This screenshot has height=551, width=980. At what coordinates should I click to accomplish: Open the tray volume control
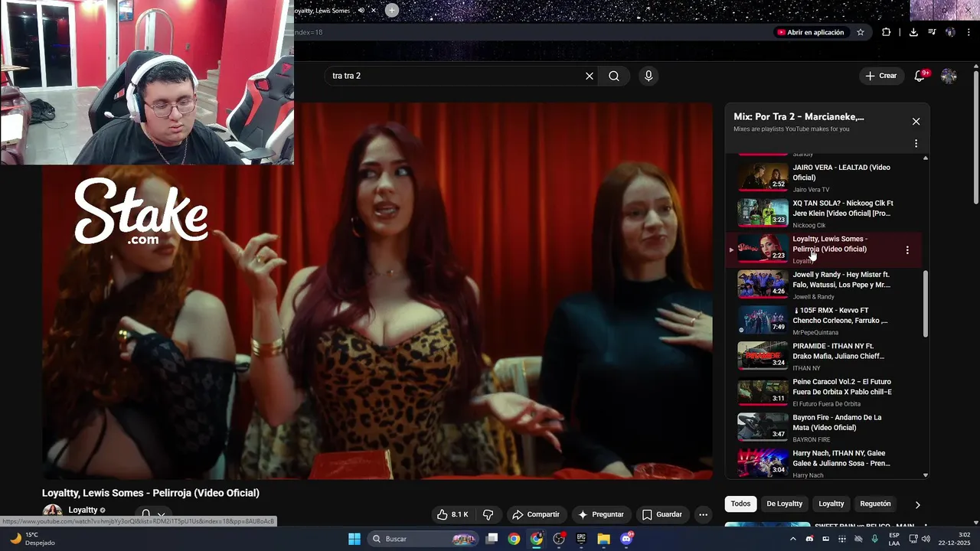click(x=926, y=539)
